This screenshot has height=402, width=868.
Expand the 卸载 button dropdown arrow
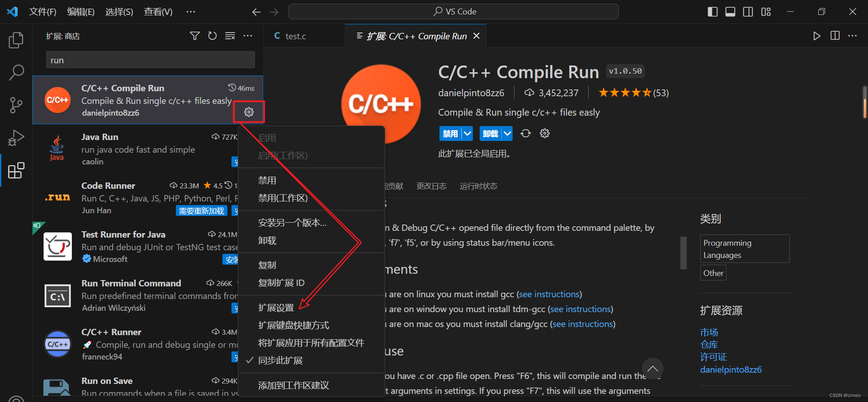(x=507, y=133)
